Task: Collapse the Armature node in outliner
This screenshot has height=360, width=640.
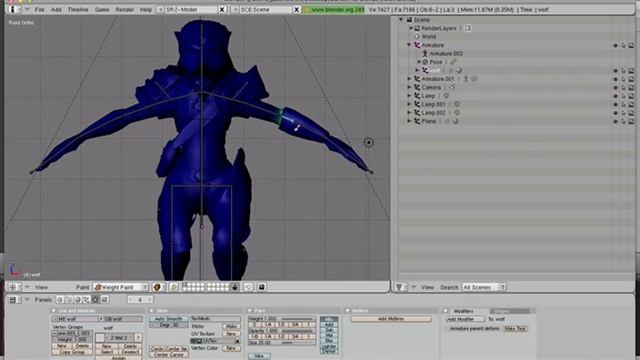Action: click(409, 45)
